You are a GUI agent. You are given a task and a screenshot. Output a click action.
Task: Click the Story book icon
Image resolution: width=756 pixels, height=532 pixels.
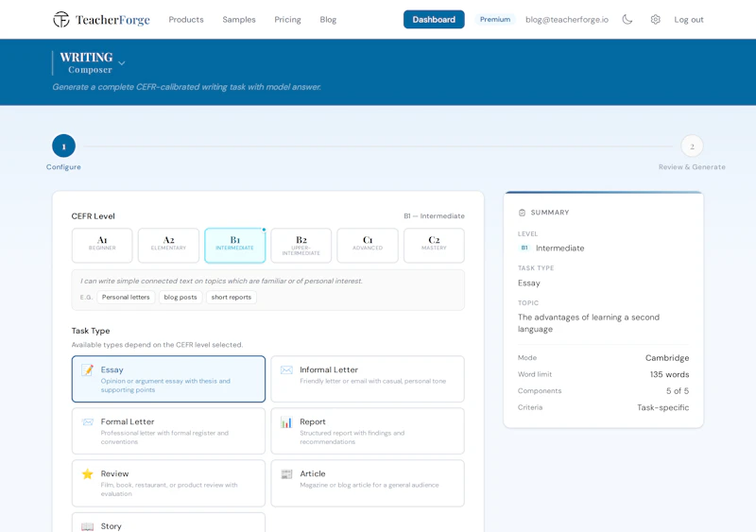87,526
